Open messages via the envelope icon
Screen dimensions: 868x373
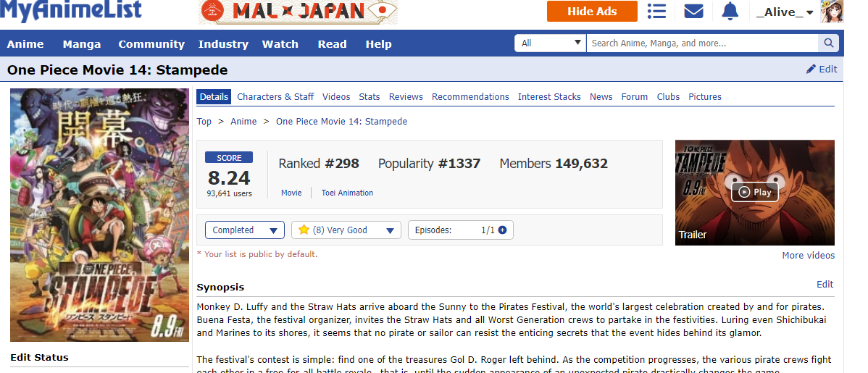pyautogui.click(x=694, y=12)
